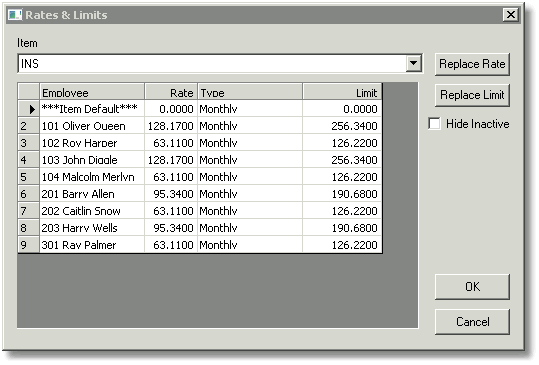Viewport: 539px width, 365px height.
Task: Click Barry Allen's rate 95.3400
Action: click(x=171, y=194)
